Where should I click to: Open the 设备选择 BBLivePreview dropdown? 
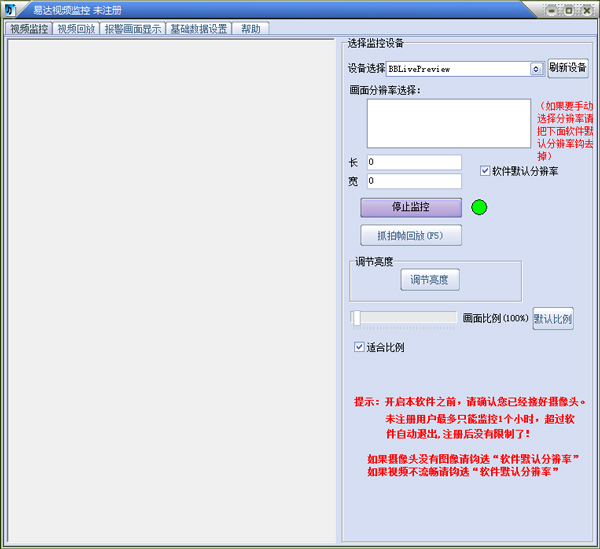pyautogui.click(x=536, y=69)
